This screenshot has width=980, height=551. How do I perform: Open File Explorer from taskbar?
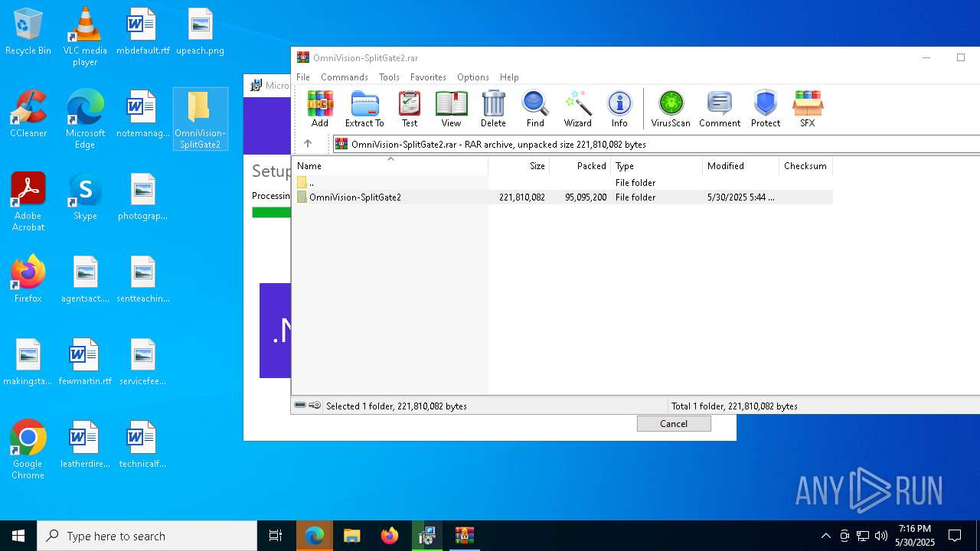(x=351, y=536)
